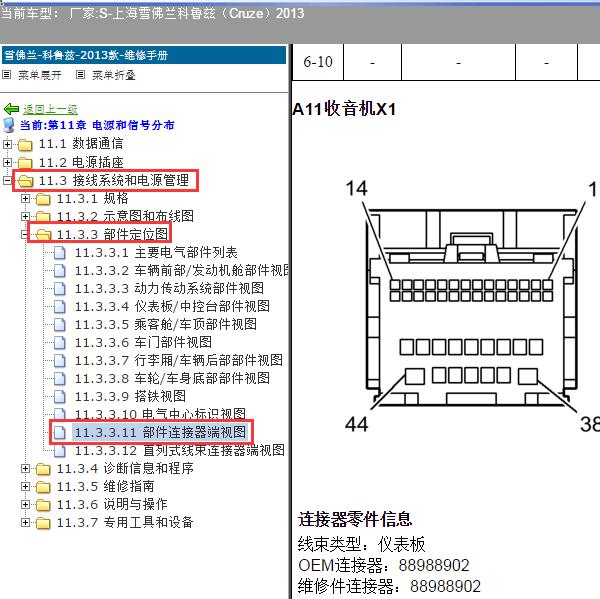600x599 pixels.
Task: Expand the 11.3.5 维修指南 node
Action: pyautogui.click(x=25, y=486)
